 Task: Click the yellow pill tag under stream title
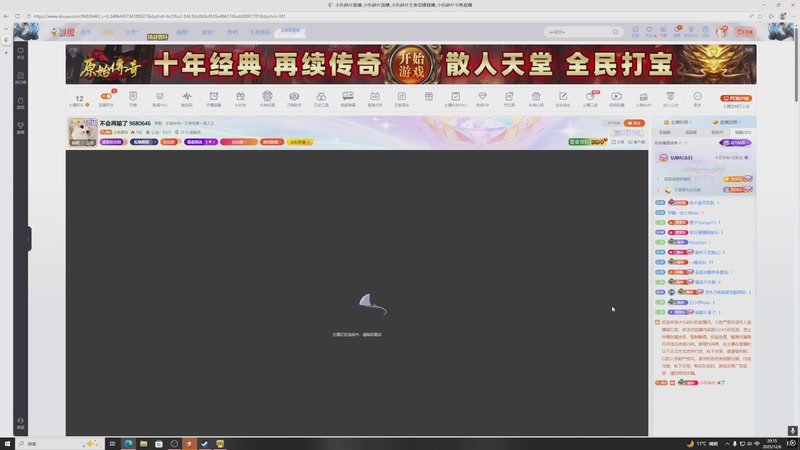[299, 142]
